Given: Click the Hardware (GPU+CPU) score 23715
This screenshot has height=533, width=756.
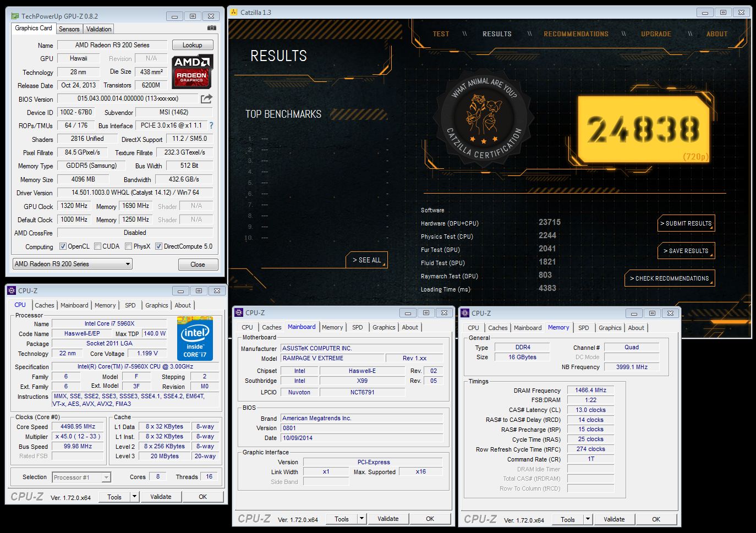Looking at the screenshot, I should pos(550,222).
